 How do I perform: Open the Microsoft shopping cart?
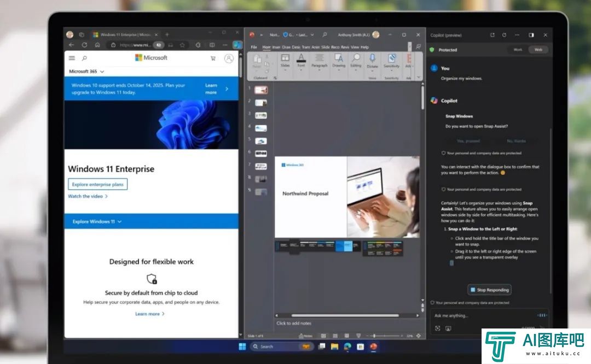coord(213,58)
